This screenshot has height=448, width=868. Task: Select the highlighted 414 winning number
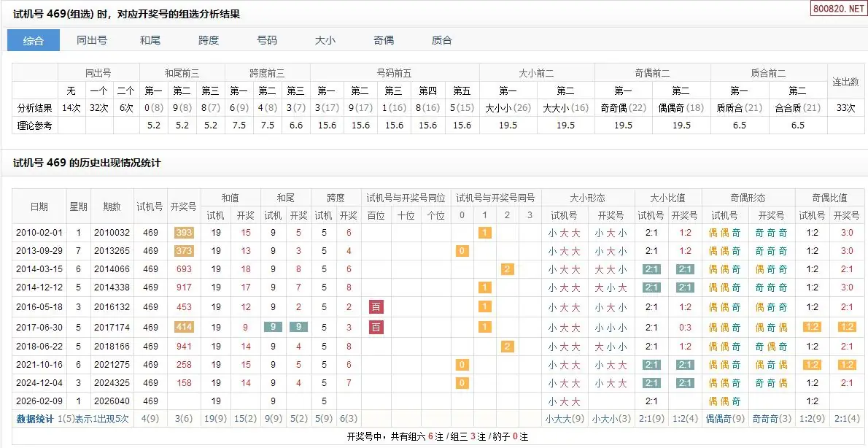[184, 328]
